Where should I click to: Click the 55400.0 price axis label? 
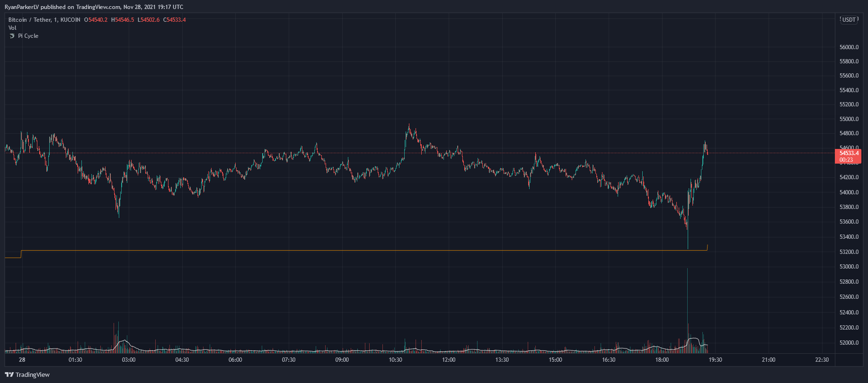pos(849,90)
